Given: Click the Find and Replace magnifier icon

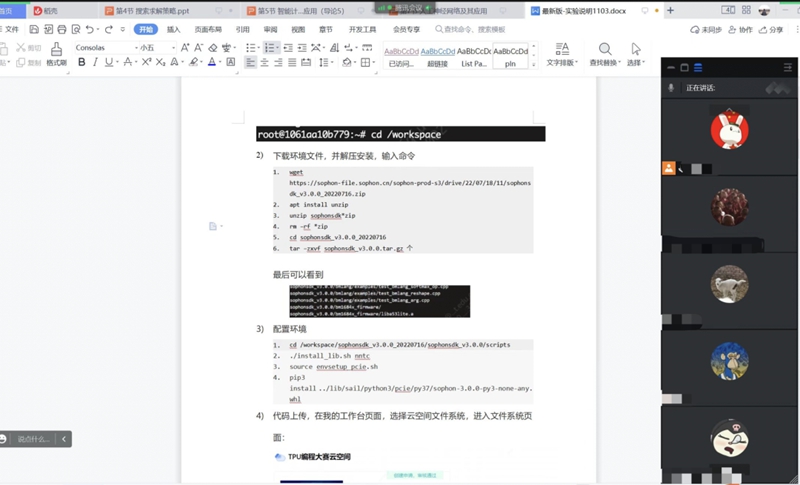Looking at the screenshot, I should click(x=604, y=49).
